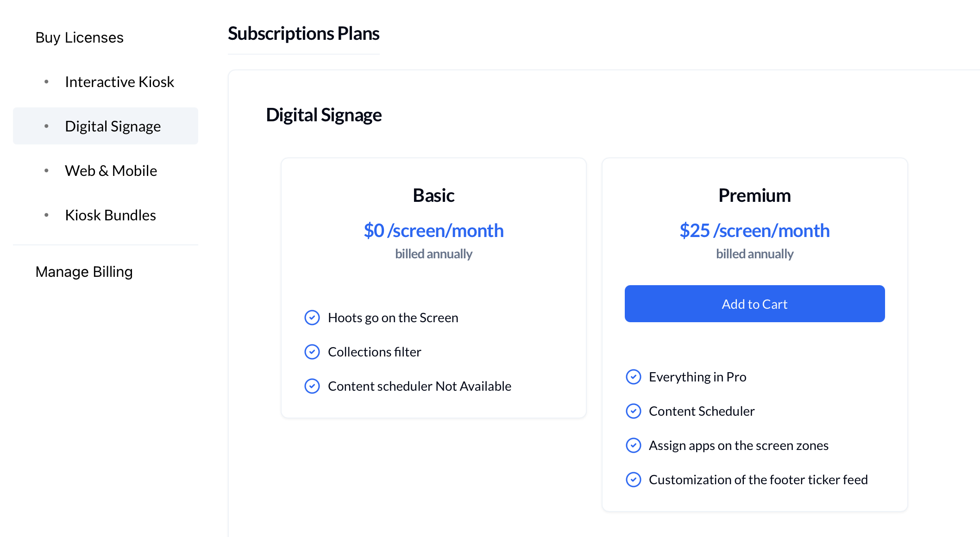Open the Interactive Kiosk licenses section
This screenshot has width=980, height=537.
click(119, 82)
